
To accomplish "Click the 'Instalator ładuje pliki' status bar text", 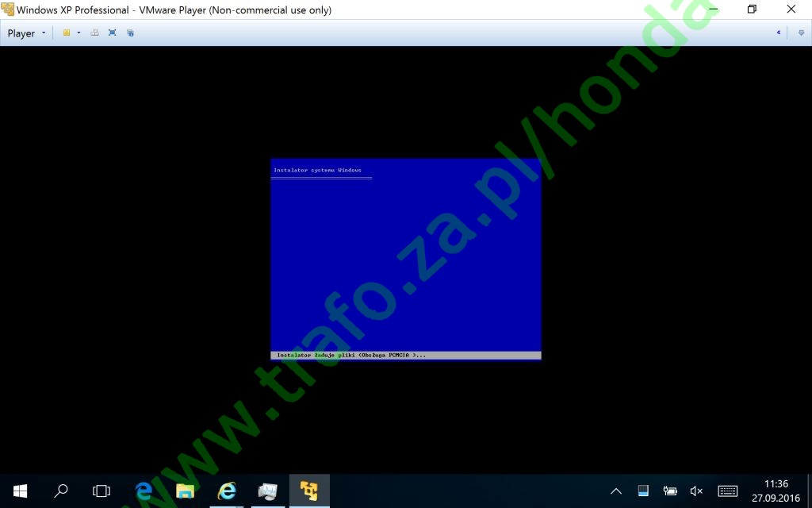I will pos(351,355).
